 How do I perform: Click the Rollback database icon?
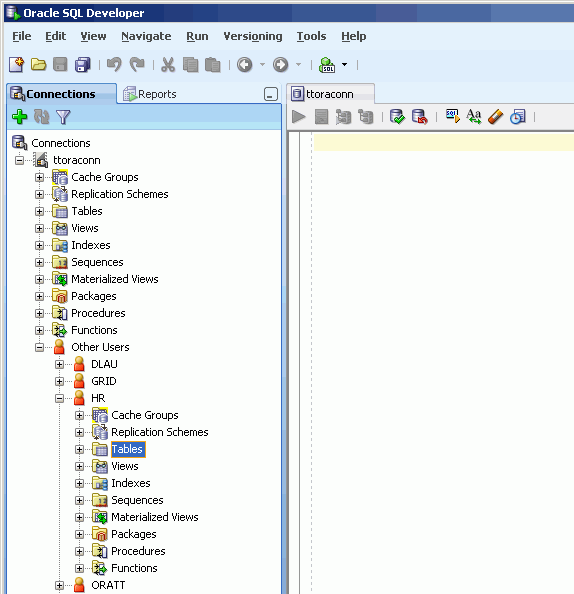[x=419, y=117]
